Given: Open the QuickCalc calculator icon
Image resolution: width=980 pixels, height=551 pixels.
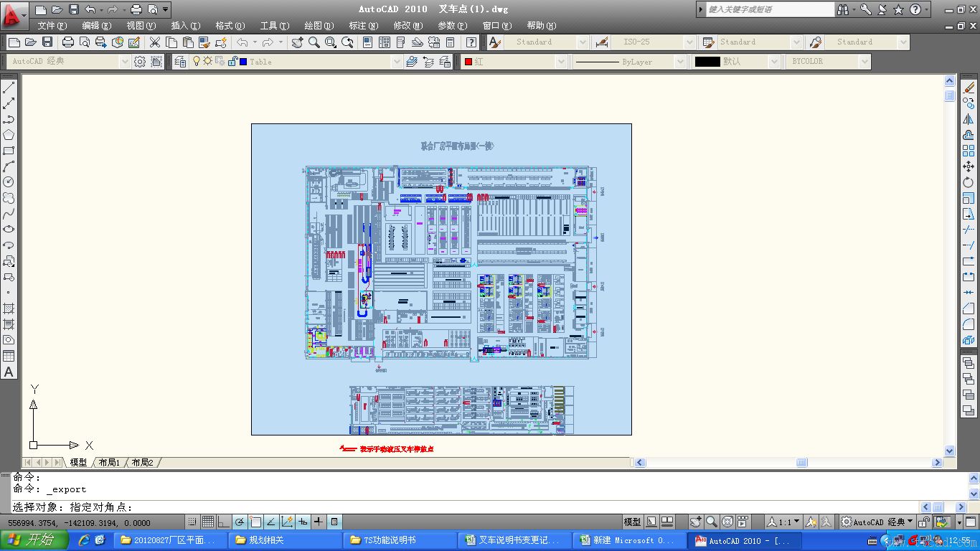Looking at the screenshot, I should [x=451, y=42].
